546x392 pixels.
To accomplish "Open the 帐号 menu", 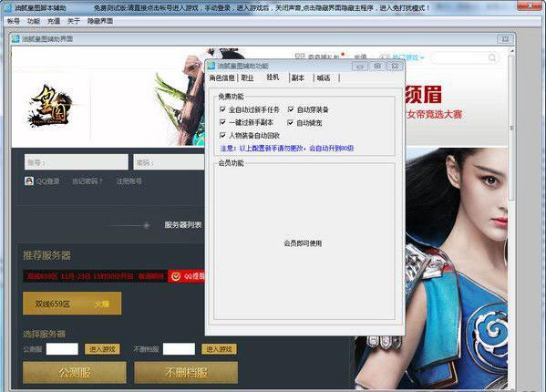I will 14,21.
